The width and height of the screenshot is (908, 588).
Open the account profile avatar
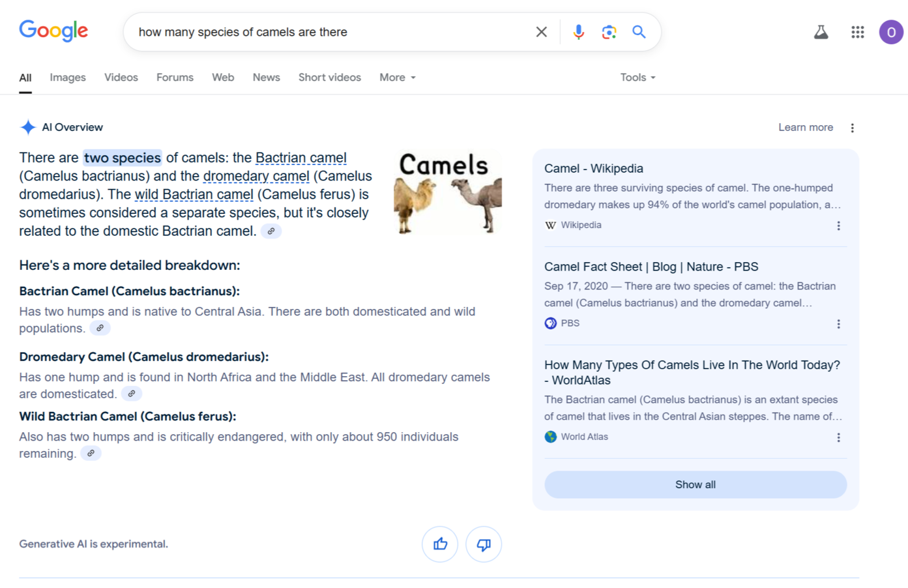point(890,32)
